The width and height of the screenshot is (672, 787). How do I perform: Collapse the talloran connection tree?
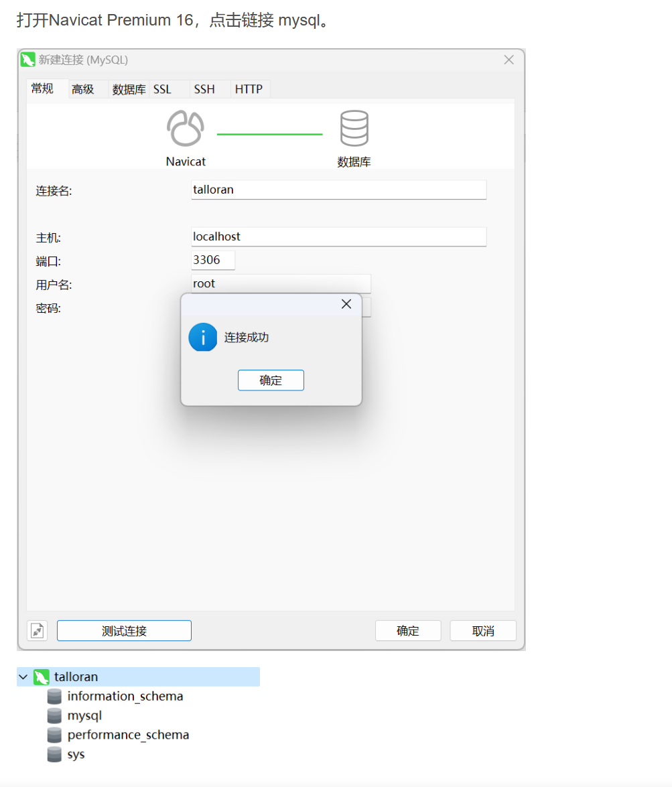pos(23,676)
